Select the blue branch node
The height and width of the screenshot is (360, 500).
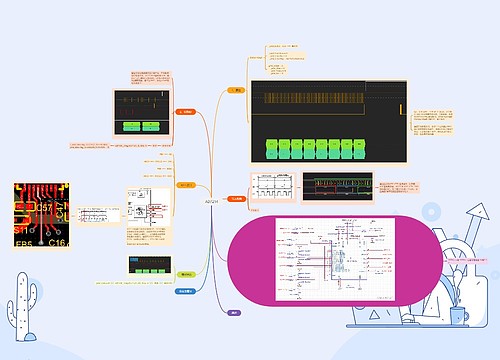pyautogui.click(x=185, y=291)
